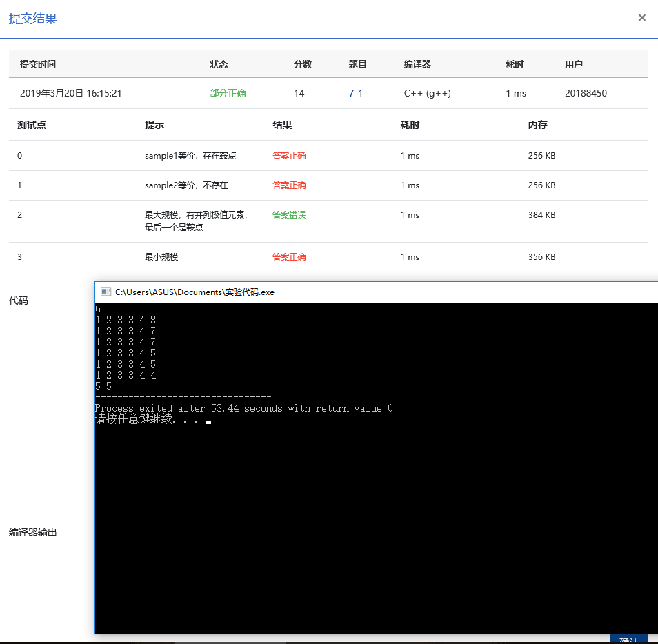Click the 题目 column header
The height and width of the screenshot is (644, 658).
357,64
